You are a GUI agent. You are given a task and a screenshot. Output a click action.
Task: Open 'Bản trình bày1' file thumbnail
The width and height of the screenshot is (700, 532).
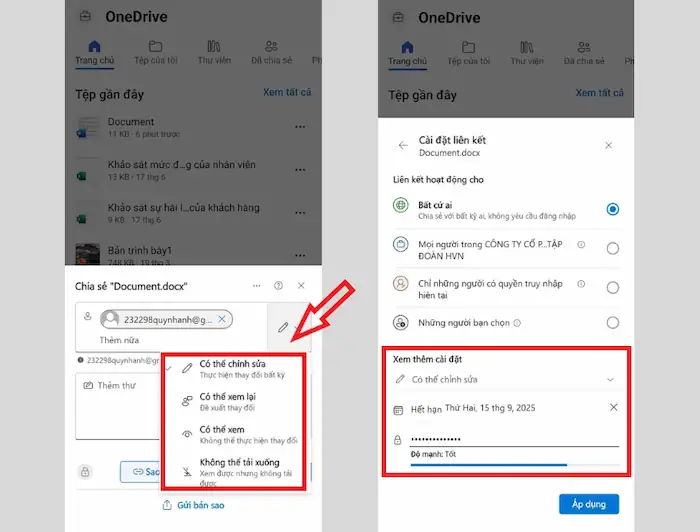click(x=88, y=254)
